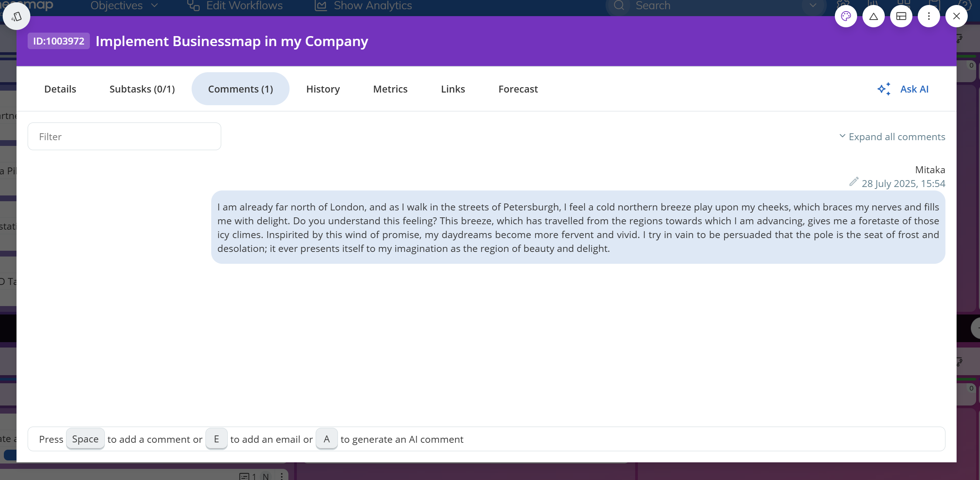Image resolution: width=980 pixels, height=480 pixels.
Task: Open the Objectives dropdown arrow
Action: coord(154,5)
